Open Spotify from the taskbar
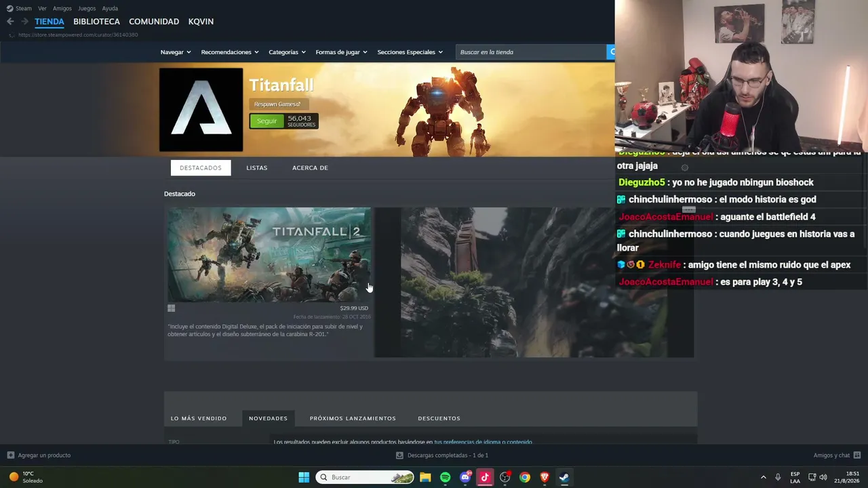868x488 pixels. (x=445, y=477)
